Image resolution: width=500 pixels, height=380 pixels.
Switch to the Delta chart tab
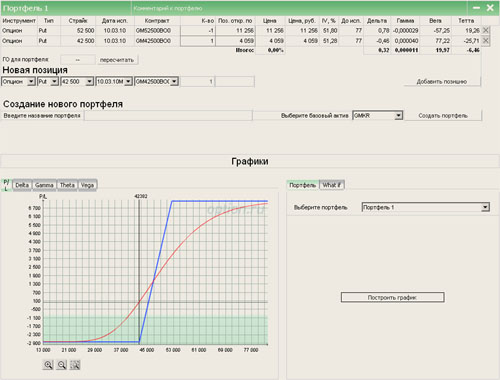point(22,185)
